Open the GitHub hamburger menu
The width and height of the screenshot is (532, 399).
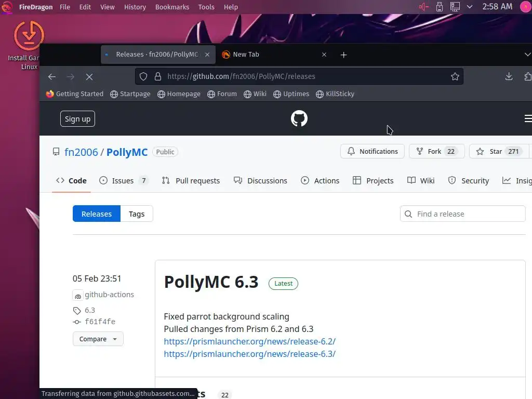click(x=528, y=118)
